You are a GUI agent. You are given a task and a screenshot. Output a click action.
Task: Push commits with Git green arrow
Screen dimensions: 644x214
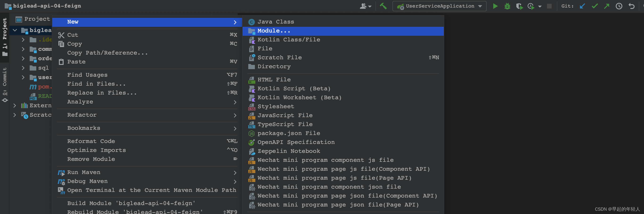[607, 6]
